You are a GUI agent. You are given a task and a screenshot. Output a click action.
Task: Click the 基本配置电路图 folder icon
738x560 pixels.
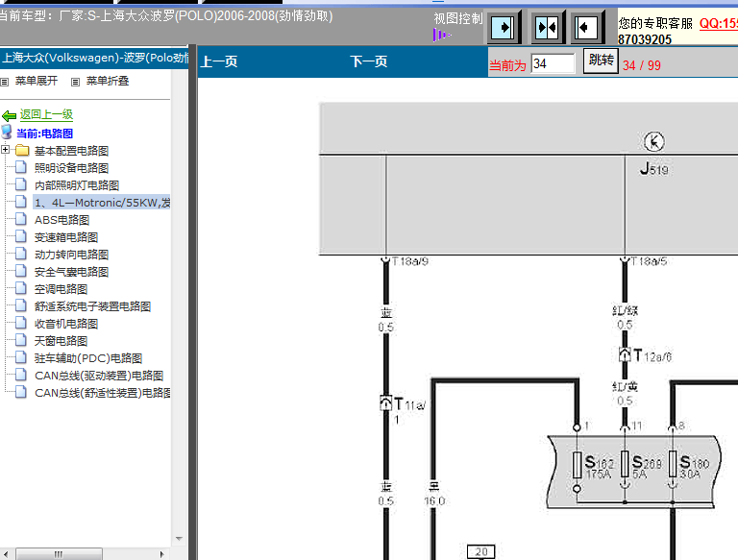(22, 151)
